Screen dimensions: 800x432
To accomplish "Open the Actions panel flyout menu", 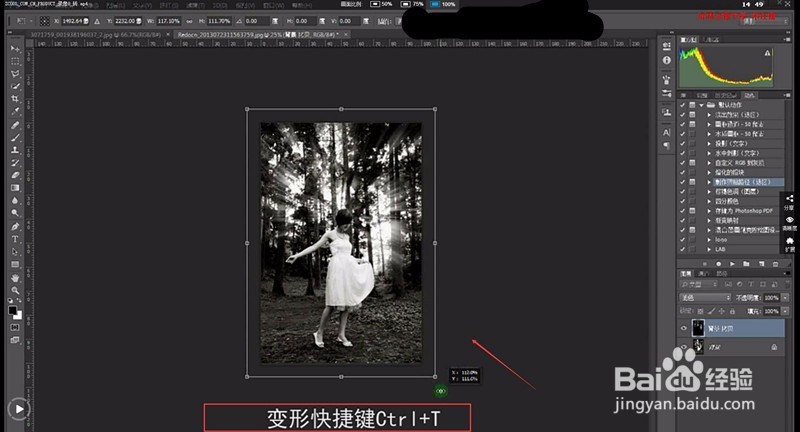I will point(785,95).
